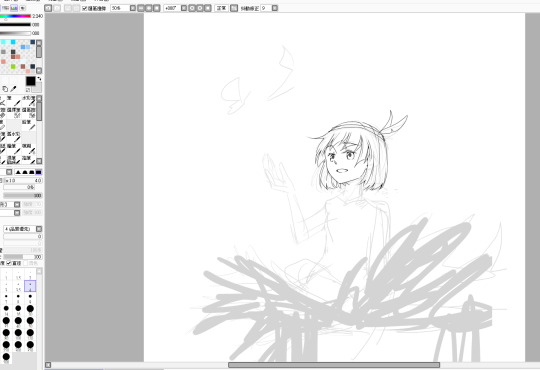Open the rotation angle dropdown arrow
This screenshot has width=540, height=370.
pyautogui.click(x=184, y=8)
